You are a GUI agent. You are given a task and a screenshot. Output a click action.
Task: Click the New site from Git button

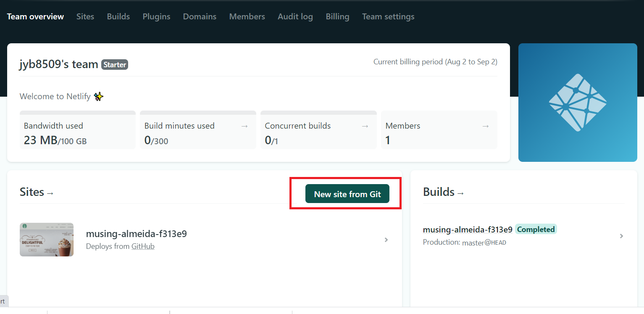pyautogui.click(x=347, y=194)
